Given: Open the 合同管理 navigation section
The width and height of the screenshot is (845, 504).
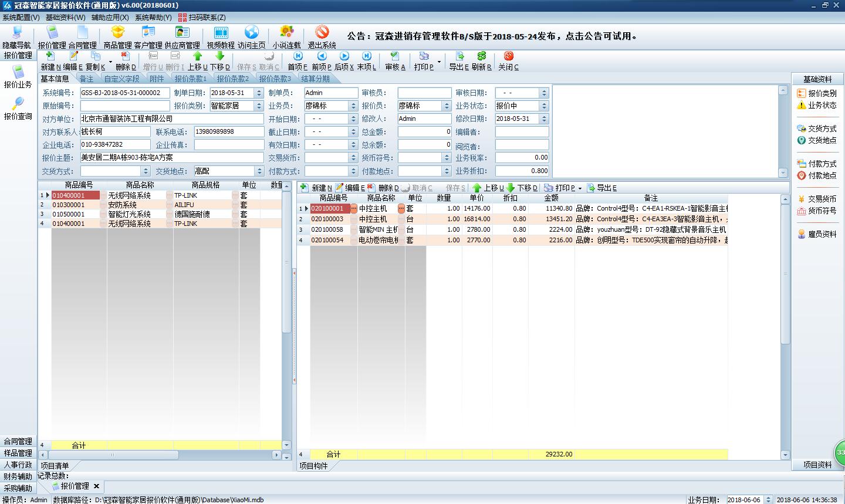Looking at the screenshot, I should click(18, 441).
